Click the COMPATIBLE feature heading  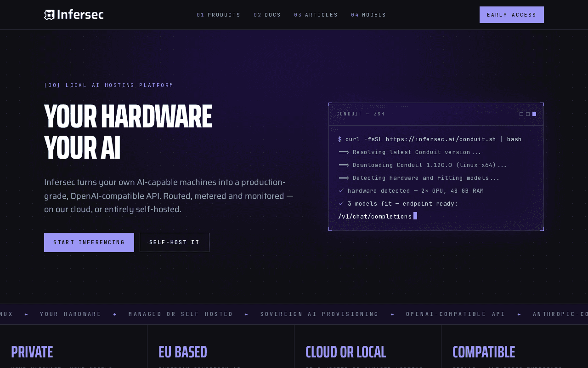[484, 352]
